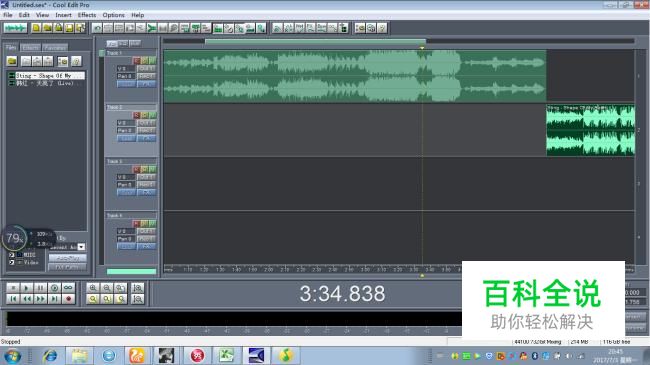Arm Track 4 for recording (R)
The image size is (650, 365).
136,224
